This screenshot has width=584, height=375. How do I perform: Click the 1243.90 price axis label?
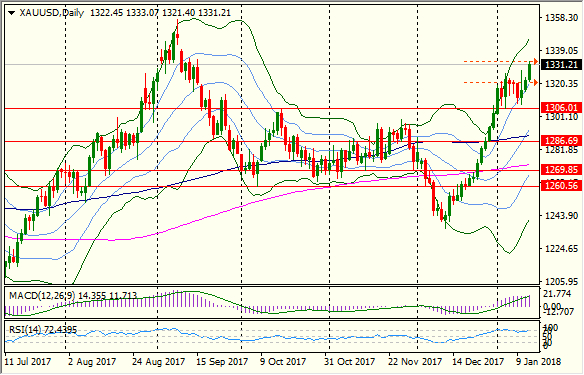coord(561,216)
